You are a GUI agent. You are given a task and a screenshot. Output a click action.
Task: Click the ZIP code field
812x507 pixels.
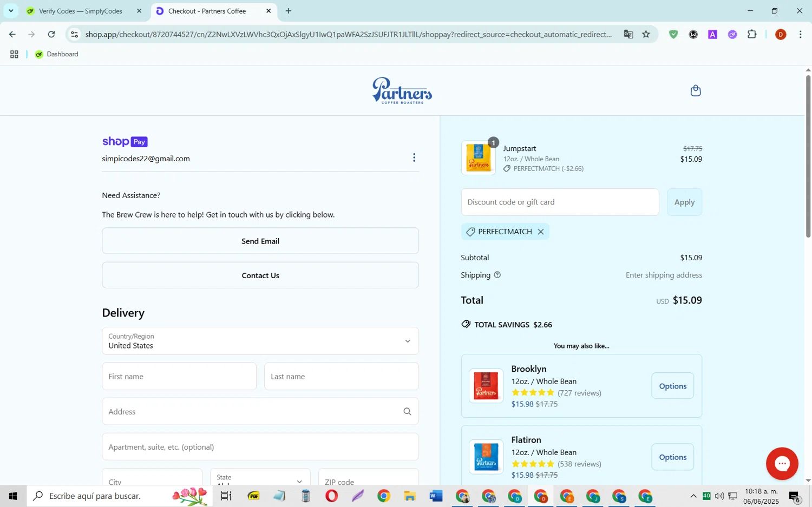[x=369, y=478]
